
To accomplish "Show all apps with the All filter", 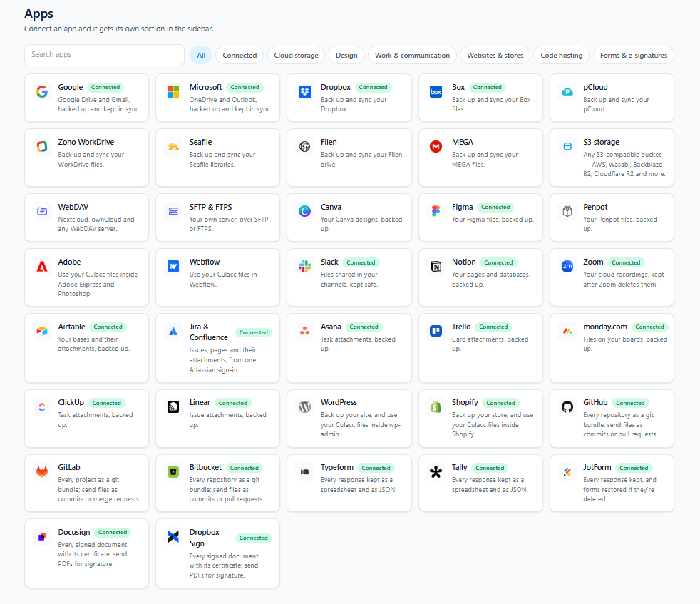I will (201, 56).
